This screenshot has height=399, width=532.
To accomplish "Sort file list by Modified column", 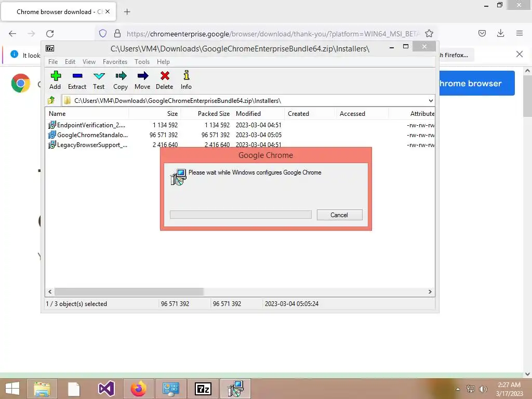I will tap(259, 114).
